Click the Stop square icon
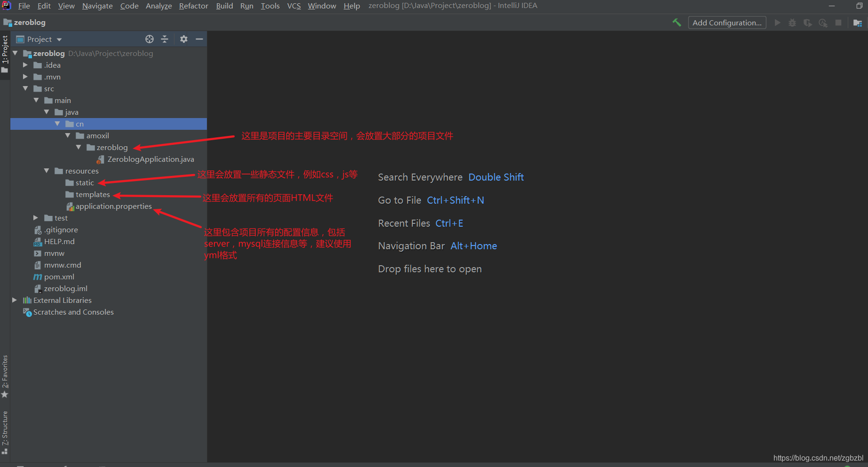This screenshot has height=467, width=868. pyautogui.click(x=838, y=23)
